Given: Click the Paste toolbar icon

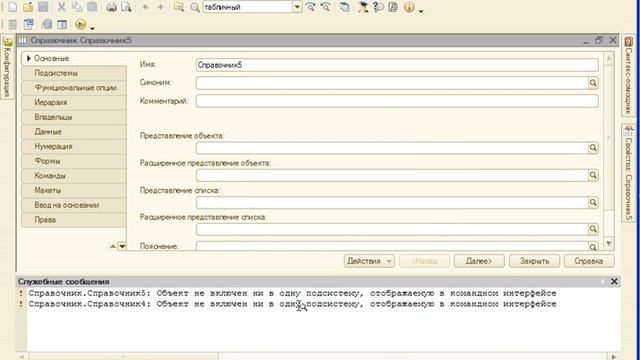Looking at the screenshot, I should pyautogui.click(x=92, y=7).
